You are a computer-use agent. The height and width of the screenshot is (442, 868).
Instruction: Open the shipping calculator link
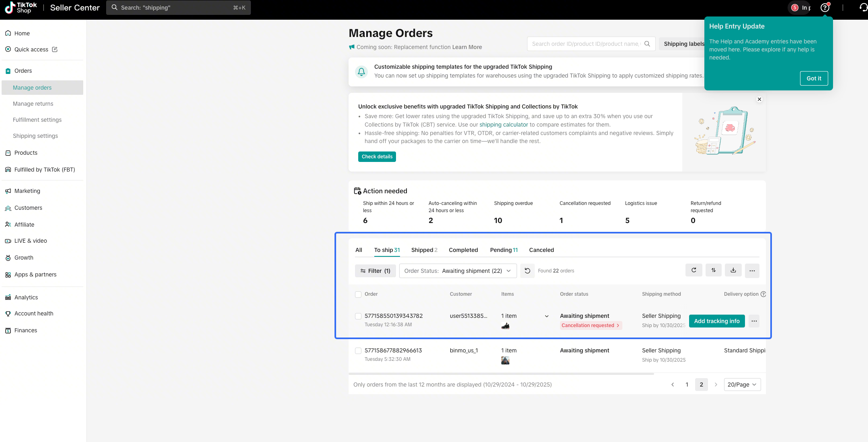(503, 125)
